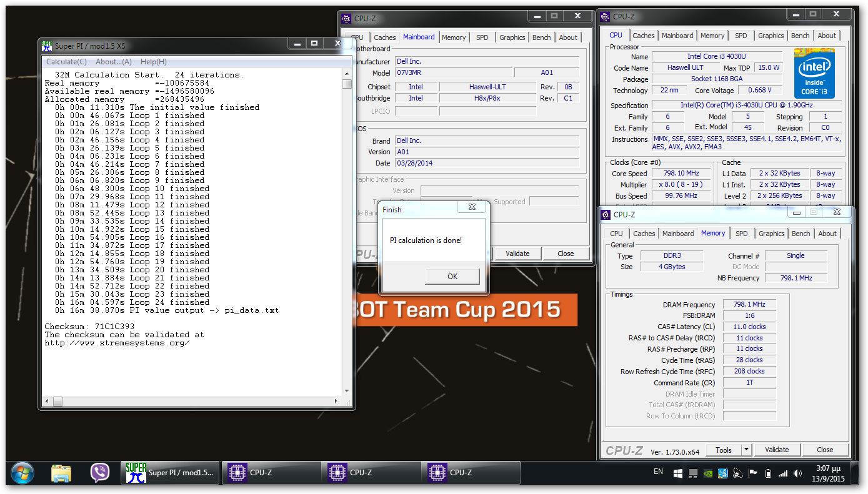Click the Intel Core i3 logo badge

pyautogui.click(x=814, y=74)
